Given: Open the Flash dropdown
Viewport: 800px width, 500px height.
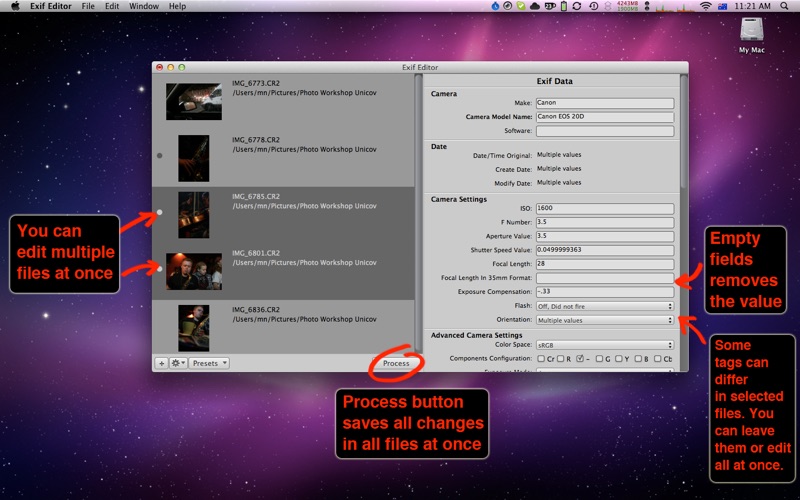Looking at the screenshot, I should pyautogui.click(x=604, y=306).
